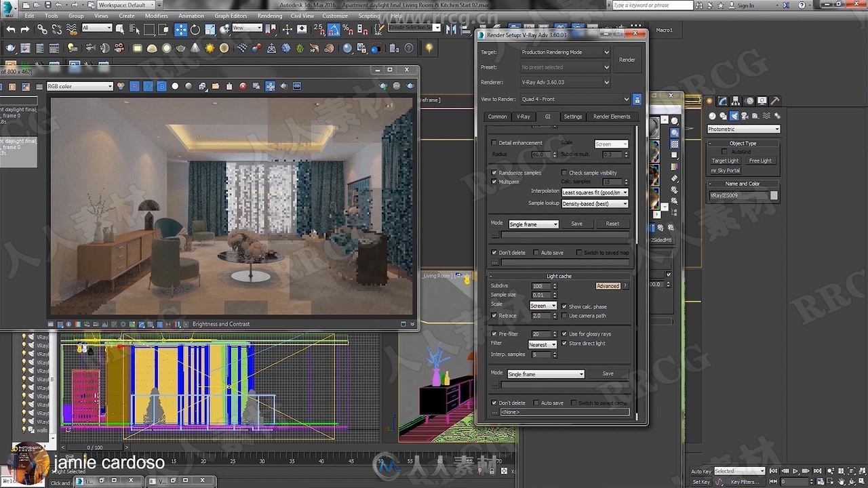
Task: Toggle Show calc. phase checkbox
Action: point(564,306)
